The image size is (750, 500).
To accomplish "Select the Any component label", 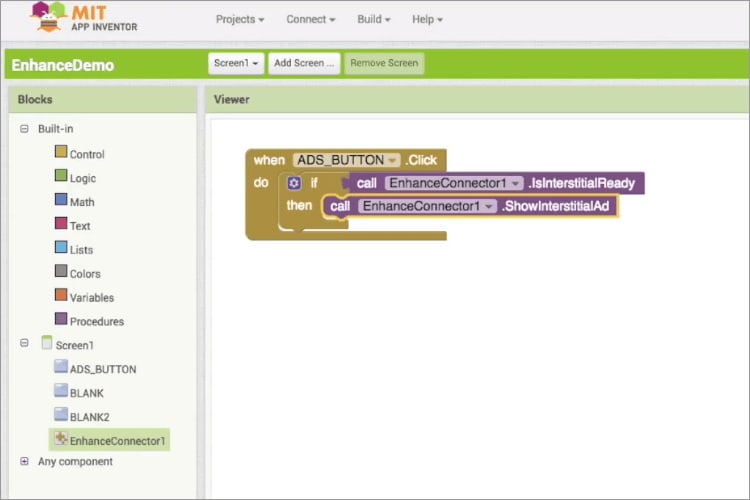I will coord(75,462).
